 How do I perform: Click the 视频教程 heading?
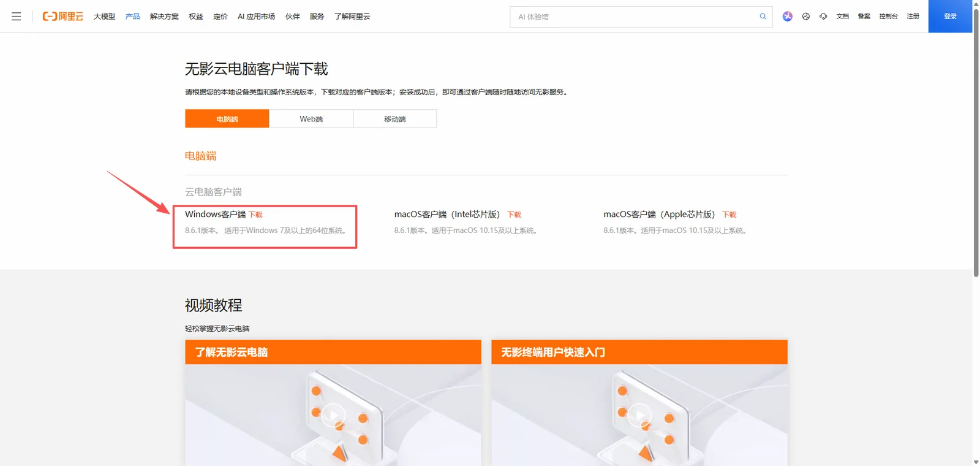[214, 305]
